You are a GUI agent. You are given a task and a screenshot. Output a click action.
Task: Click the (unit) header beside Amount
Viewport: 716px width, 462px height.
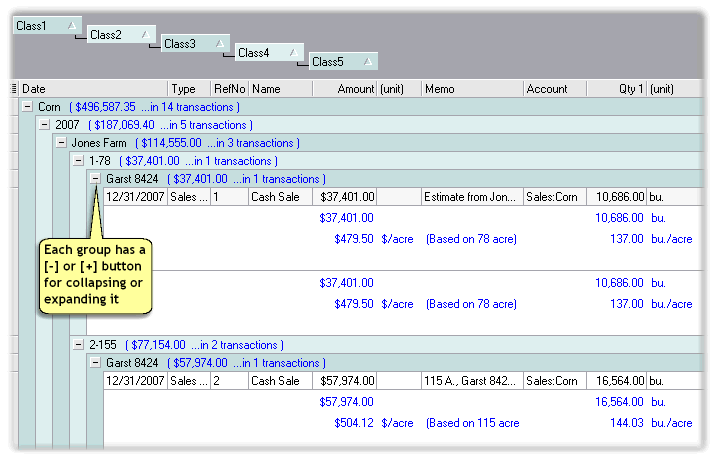399,89
